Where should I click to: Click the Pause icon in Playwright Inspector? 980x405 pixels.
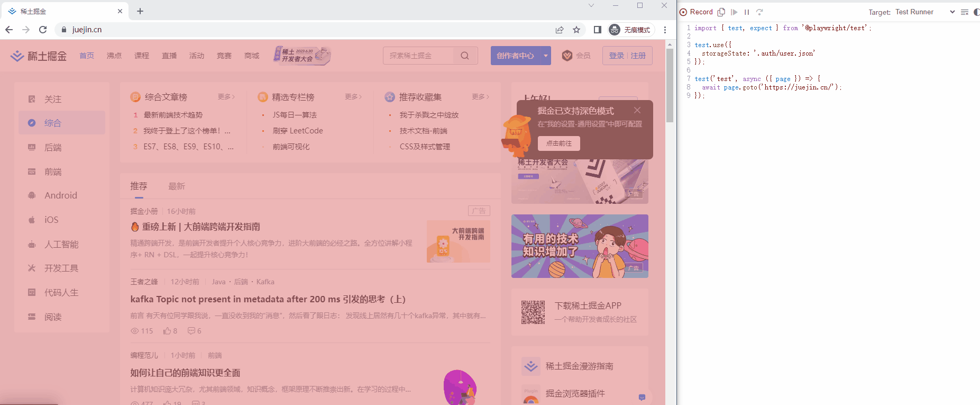click(747, 12)
